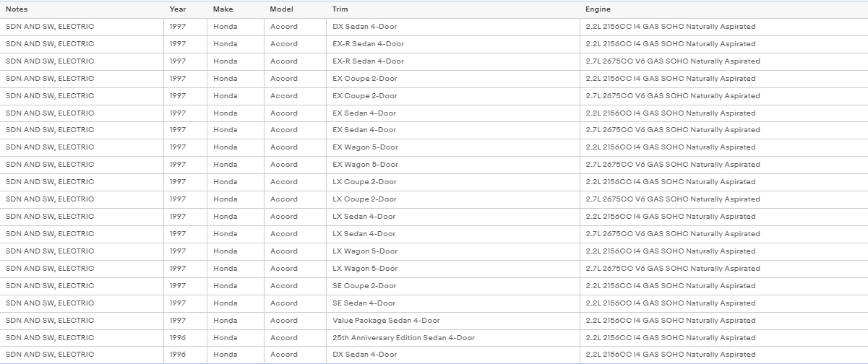
Task: Select "LX Wagon 5-Door" trim with 2.2L engine
Action: click(452, 251)
